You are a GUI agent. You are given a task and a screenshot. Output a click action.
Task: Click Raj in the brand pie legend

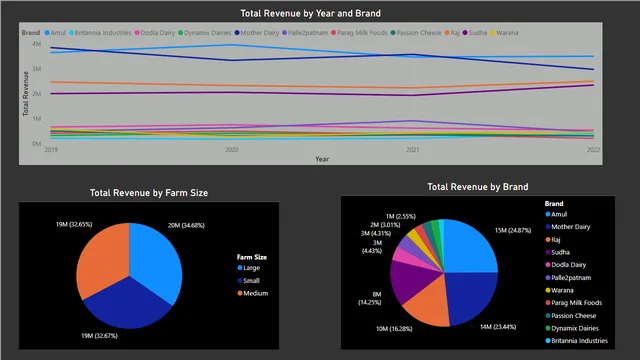point(553,240)
